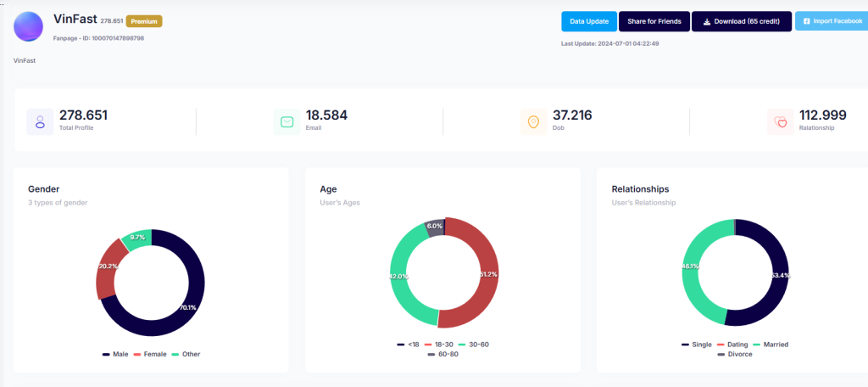Toggle Other legend in Gender chart
The width and height of the screenshot is (868, 387).
coord(186,354)
